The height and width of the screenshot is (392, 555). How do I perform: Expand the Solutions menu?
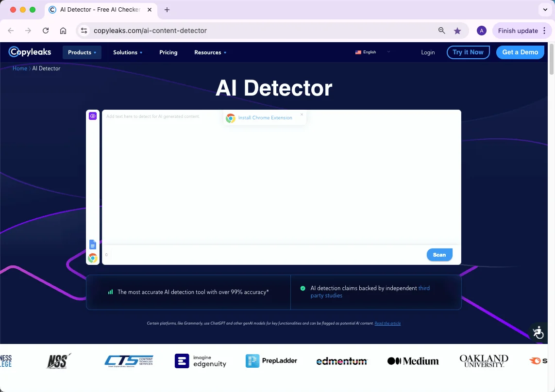128,52
